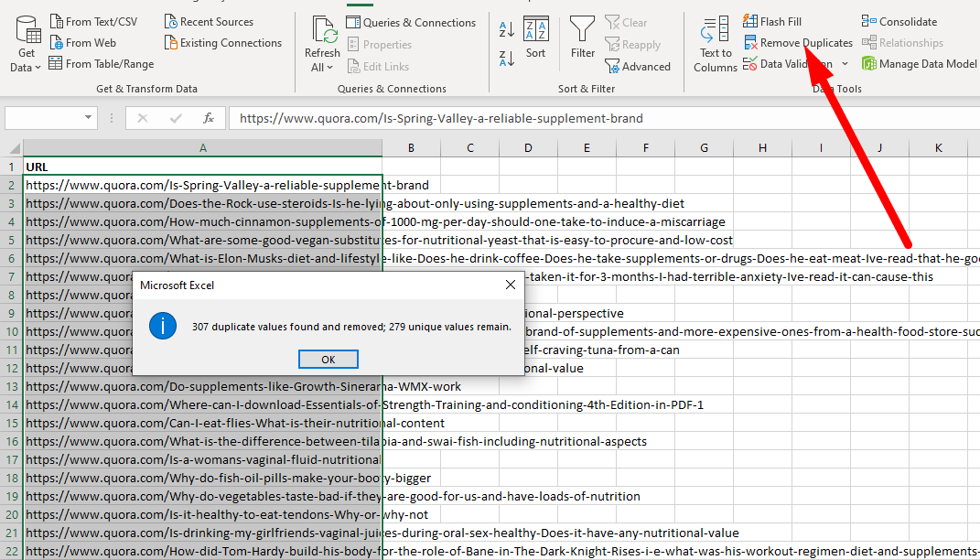This screenshot has height=560, width=980.
Task: Click the Select All corner triangle
Action: (13, 148)
